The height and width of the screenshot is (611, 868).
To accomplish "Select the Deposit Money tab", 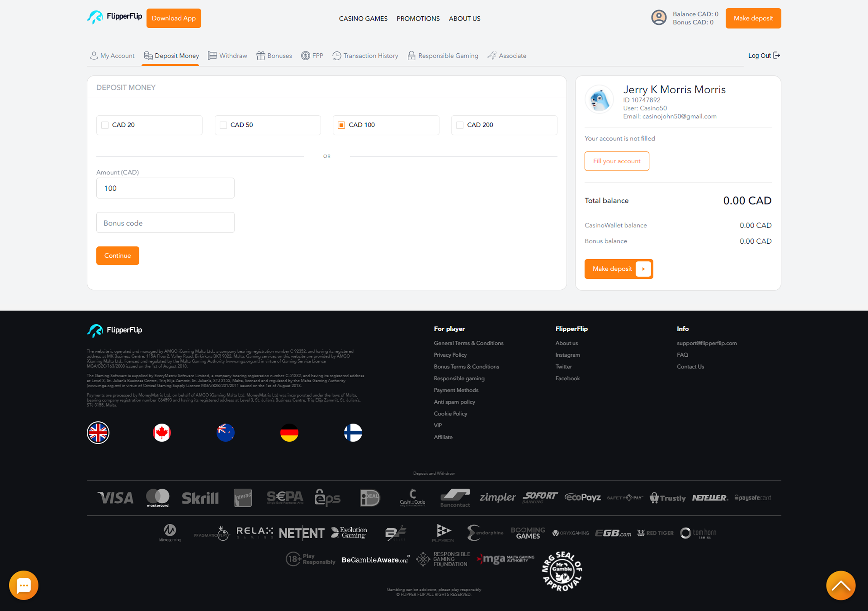I will pos(171,56).
